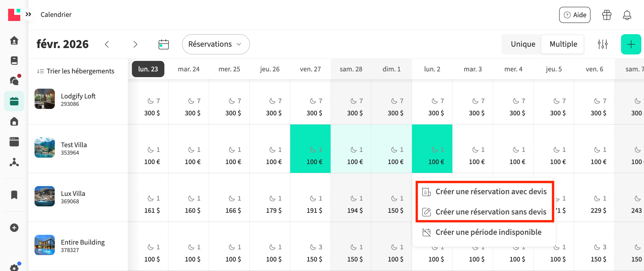Viewport: 644px width, 271px height.
Task: Open the Réservations dropdown
Action: click(215, 44)
